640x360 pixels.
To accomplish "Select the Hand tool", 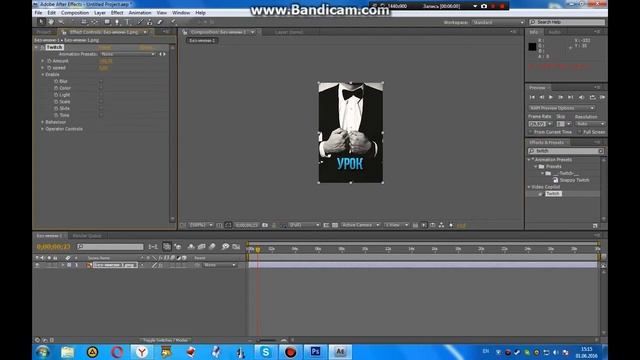I will click(x=51, y=22).
